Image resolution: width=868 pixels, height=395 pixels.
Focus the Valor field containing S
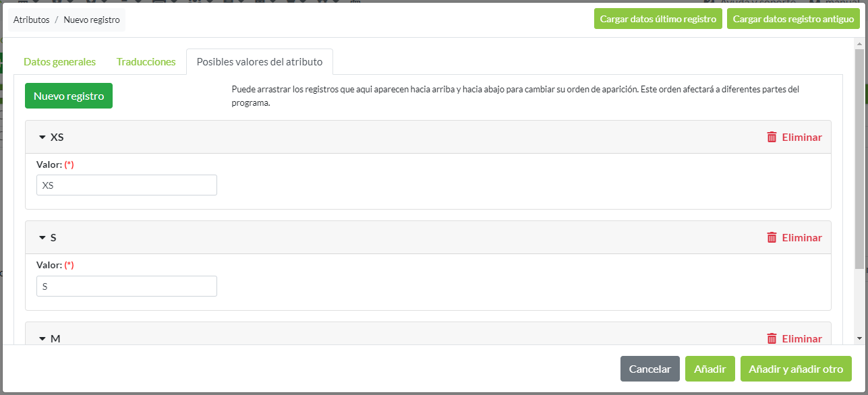point(127,286)
